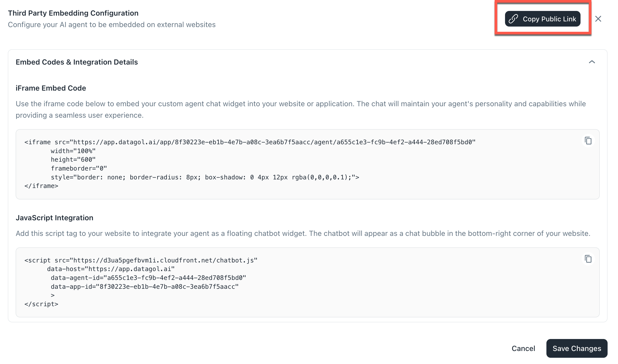Close the embedding configuration dialog
The width and height of the screenshot is (618, 364).
coord(598,19)
